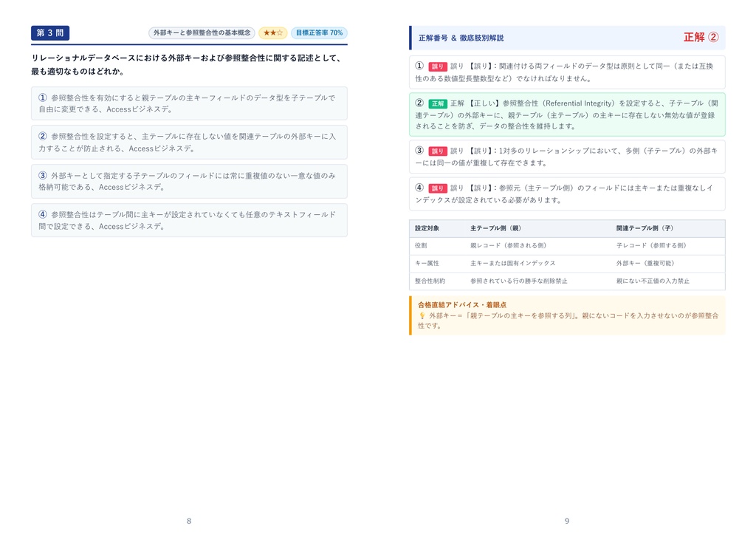Click the 役割 row label
The image size is (756, 537).
[421, 245]
